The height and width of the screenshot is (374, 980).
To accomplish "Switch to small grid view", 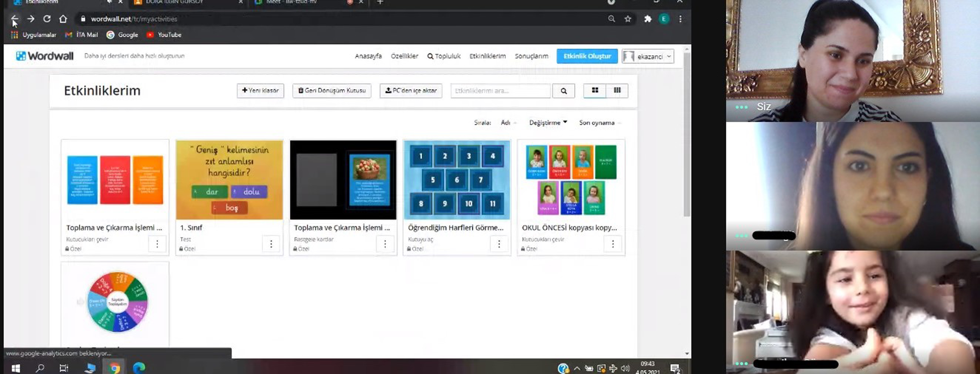I will (617, 90).
